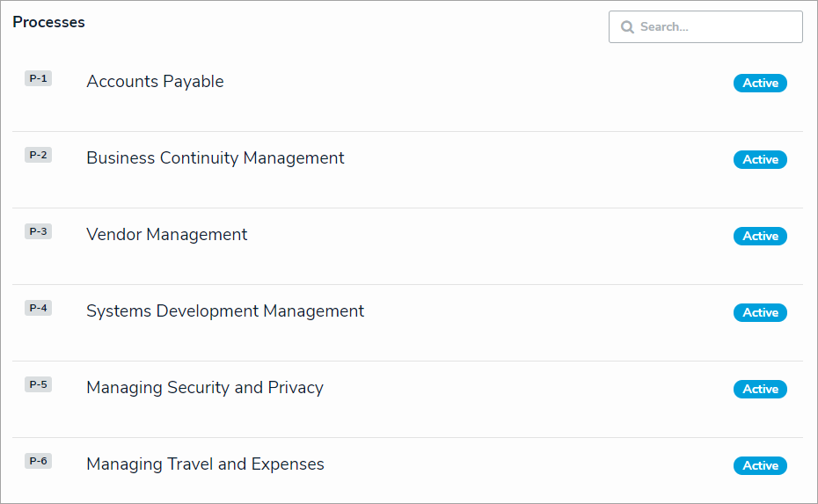Open Business Continuity Management process

pyautogui.click(x=215, y=158)
